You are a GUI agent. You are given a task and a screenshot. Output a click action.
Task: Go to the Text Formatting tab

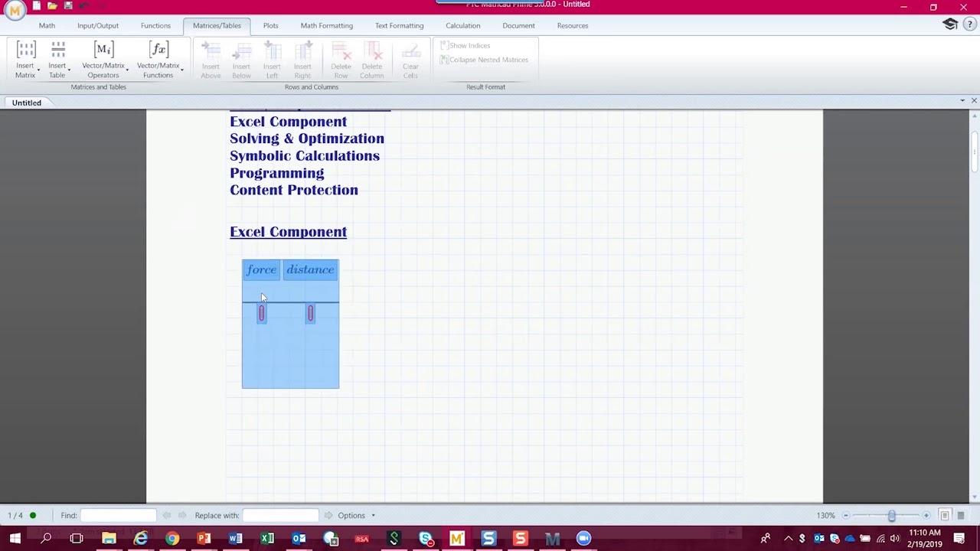click(x=399, y=25)
